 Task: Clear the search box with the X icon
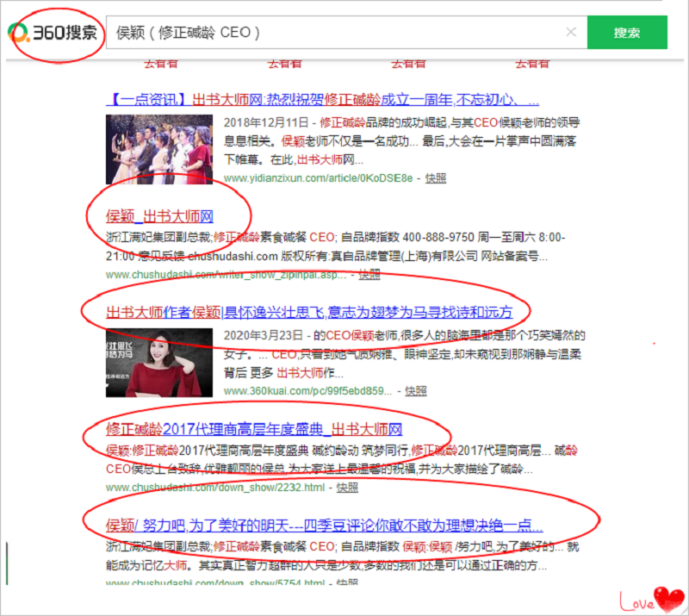coord(571,33)
